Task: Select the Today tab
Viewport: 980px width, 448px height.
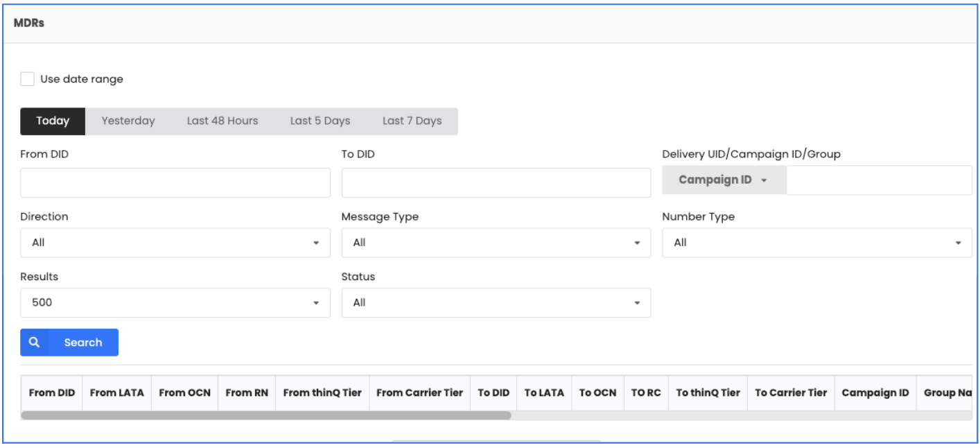Action: [53, 121]
